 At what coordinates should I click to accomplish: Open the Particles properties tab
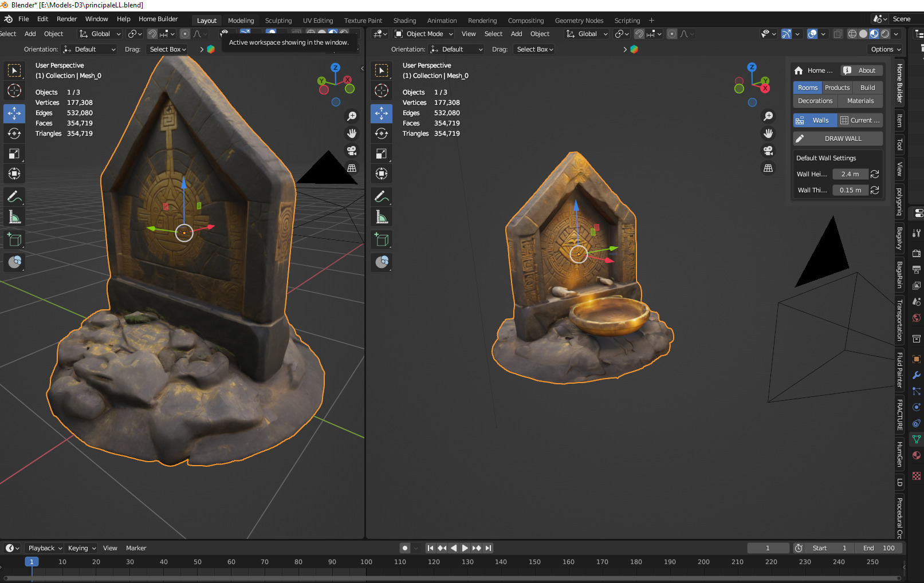[x=917, y=391]
